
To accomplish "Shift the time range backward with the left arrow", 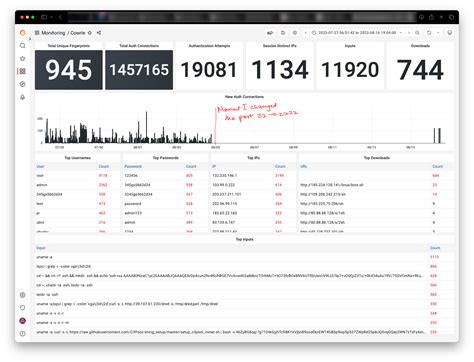I will click(305, 33).
